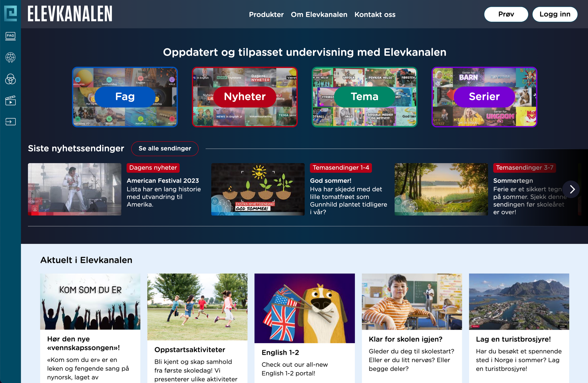Click the Prøv button
The width and height of the screenshot is (588, 383).
coord(506,14)
